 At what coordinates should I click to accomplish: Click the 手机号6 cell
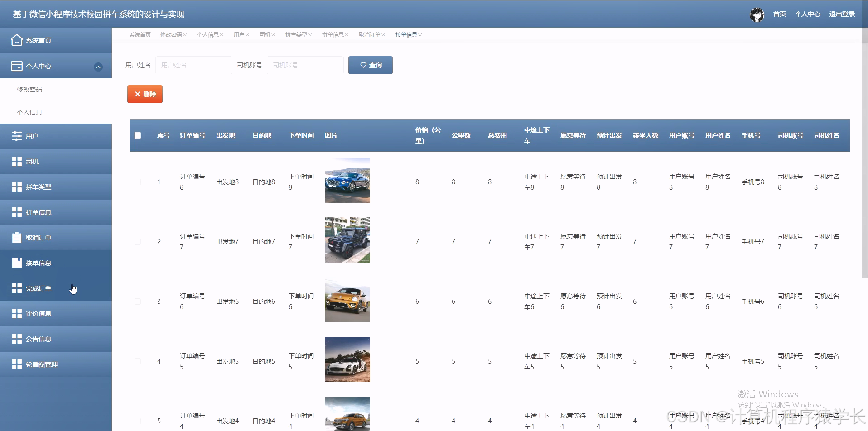[753, 302]
